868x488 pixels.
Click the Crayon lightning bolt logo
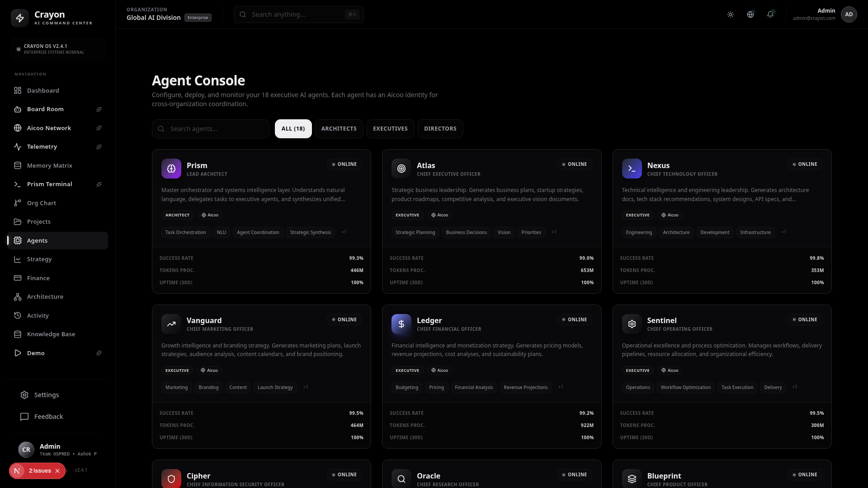point(20,18)
